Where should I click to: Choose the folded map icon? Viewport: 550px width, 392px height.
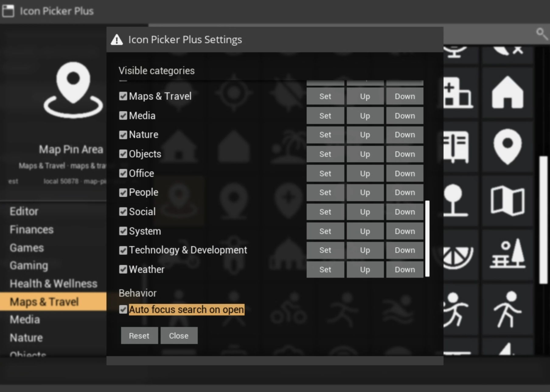click(507, 201)
